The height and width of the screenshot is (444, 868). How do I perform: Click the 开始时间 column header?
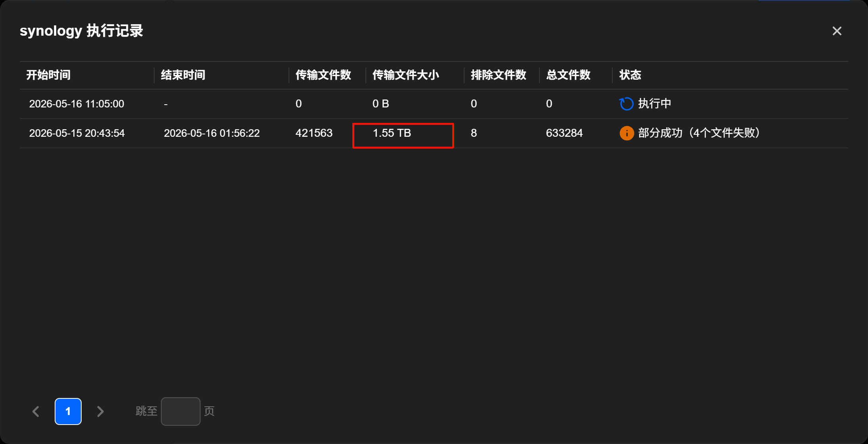[48, 75]
